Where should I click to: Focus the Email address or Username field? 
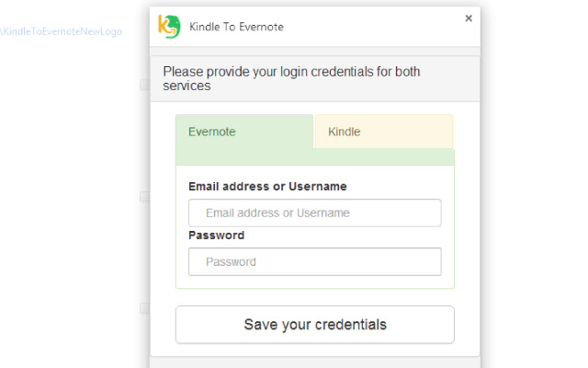click(x=314, y=213)
